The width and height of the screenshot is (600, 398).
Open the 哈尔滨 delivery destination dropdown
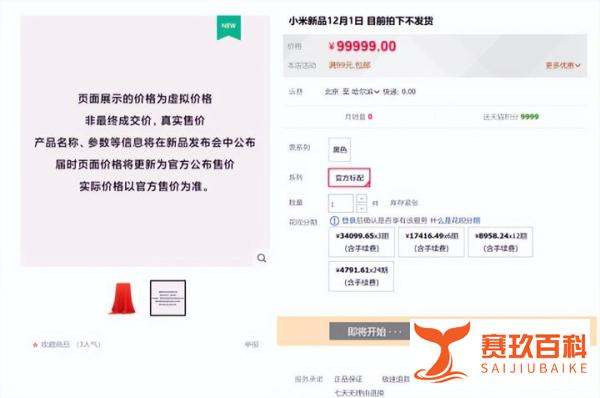click(x=365, y=91)
